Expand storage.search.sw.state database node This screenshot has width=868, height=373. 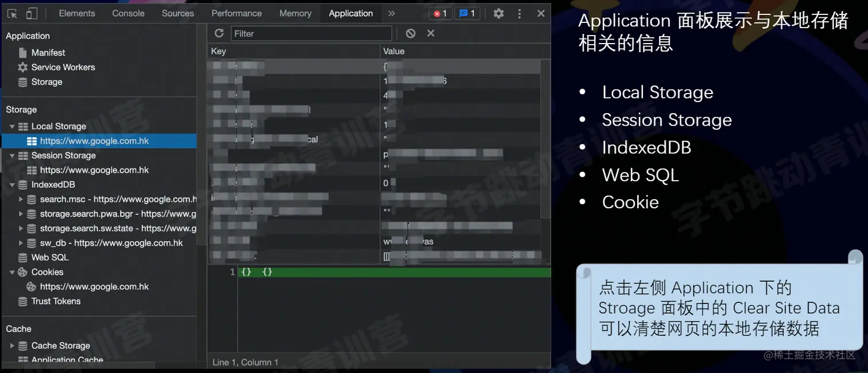(x=21, y=228)
